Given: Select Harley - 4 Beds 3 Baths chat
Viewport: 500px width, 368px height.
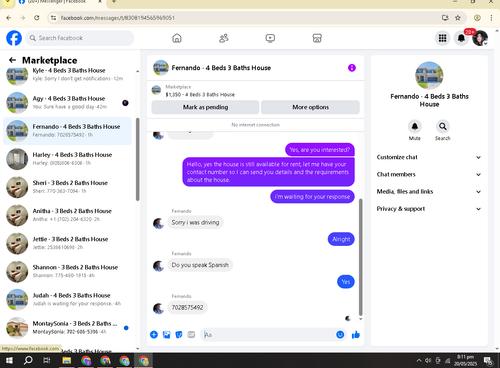Looking at the screenshot, I should click(x=67, y=159).
